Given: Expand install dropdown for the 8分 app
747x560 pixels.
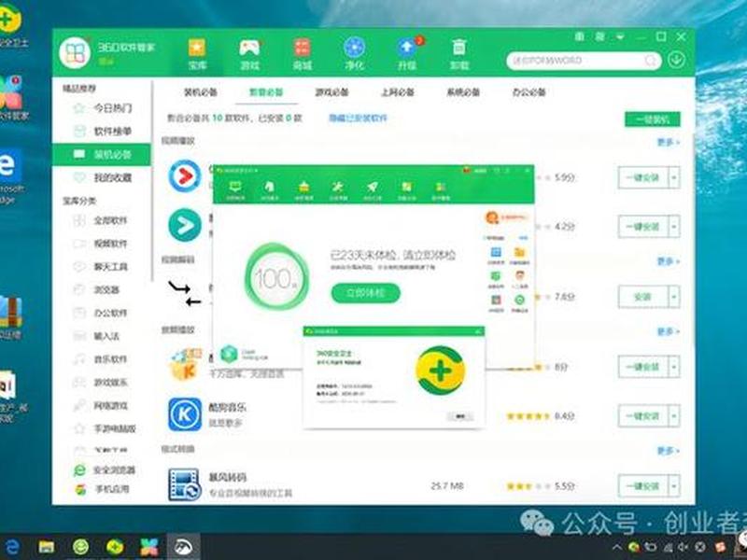Looking at the screenshot, I should click(674, 367).
